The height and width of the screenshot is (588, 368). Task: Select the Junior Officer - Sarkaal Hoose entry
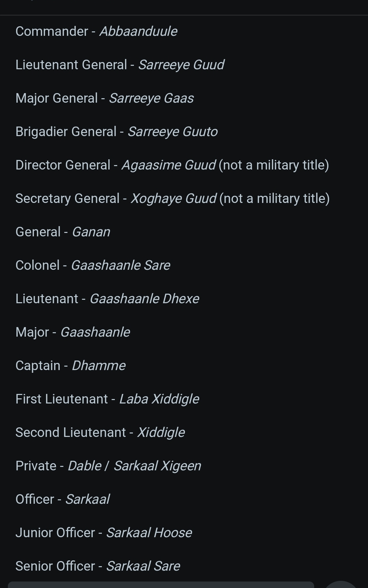pyautogui.click(x=104, y=533)
